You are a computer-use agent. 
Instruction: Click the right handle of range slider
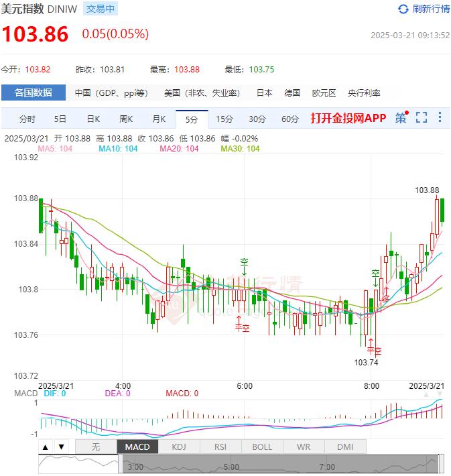(442, 463)
